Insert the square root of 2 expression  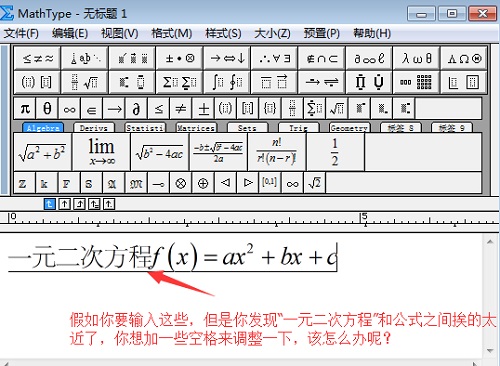click(315, 183)
